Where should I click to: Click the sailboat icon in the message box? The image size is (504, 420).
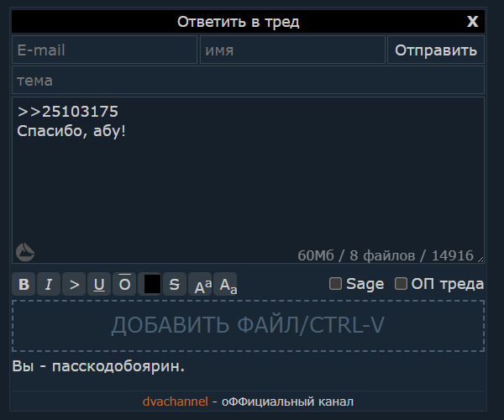coord(25,251)
